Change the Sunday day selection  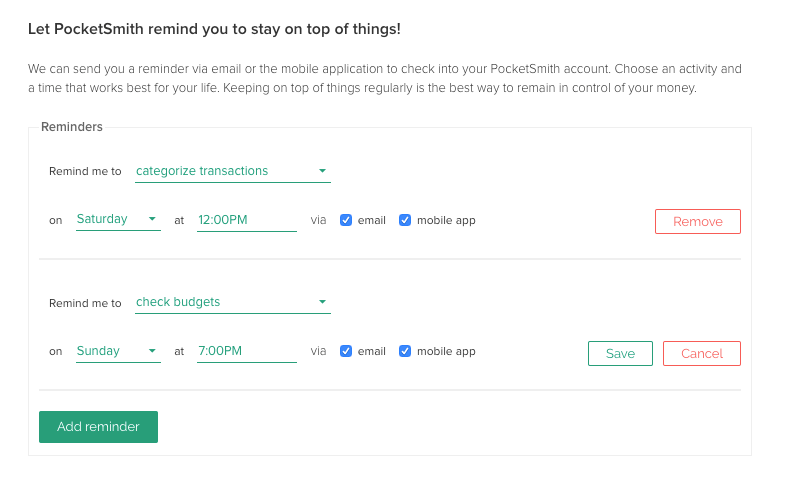point(117,351)
